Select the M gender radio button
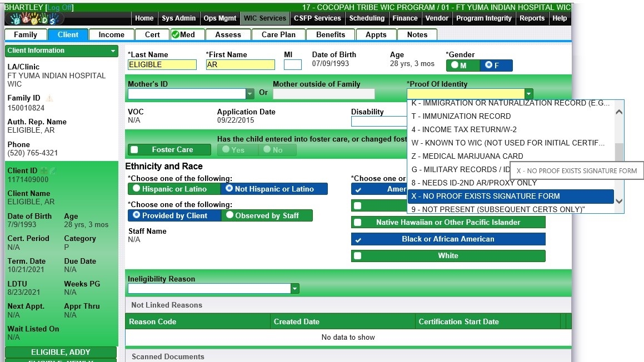The image size is (644, 362). click(x=455, y=66)
